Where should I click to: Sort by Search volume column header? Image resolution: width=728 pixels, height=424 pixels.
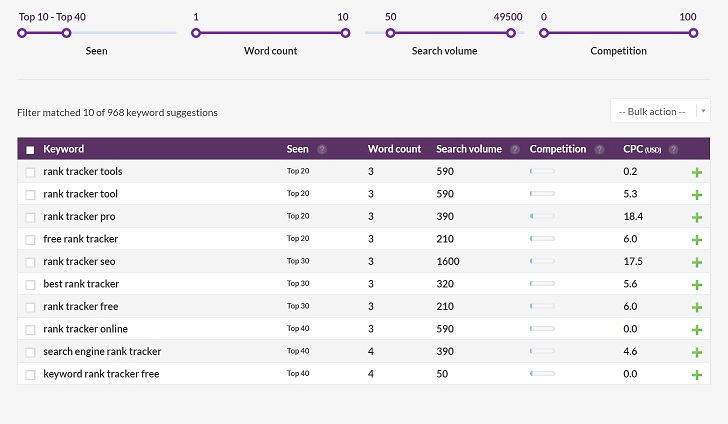[x=469, y=149]
